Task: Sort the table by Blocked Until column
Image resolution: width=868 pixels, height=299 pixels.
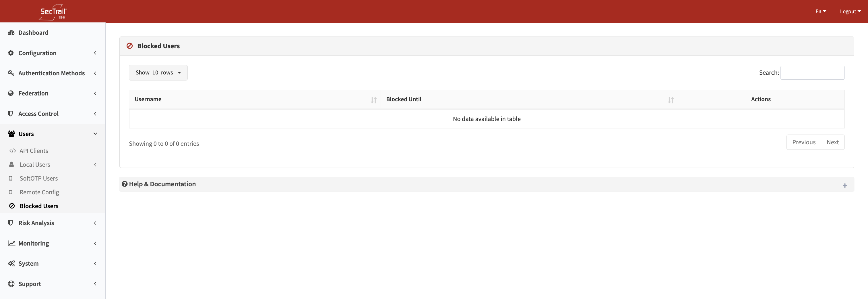Action: pos(671,100)
